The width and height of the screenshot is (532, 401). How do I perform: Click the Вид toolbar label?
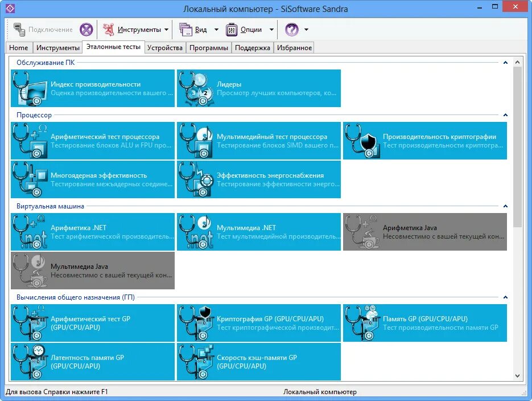pyautogui.click(x=201, y=30)
